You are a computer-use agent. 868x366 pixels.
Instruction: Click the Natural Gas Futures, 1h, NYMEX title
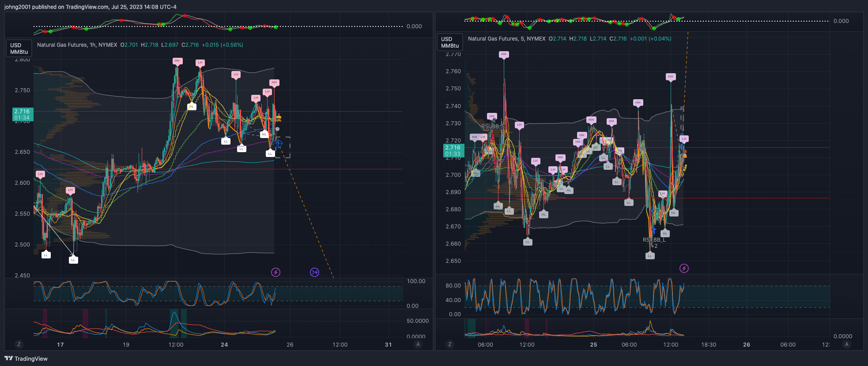tap(77, 45)
